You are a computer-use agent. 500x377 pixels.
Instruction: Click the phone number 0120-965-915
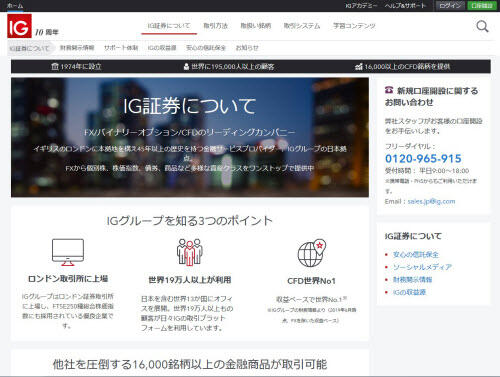423,159
